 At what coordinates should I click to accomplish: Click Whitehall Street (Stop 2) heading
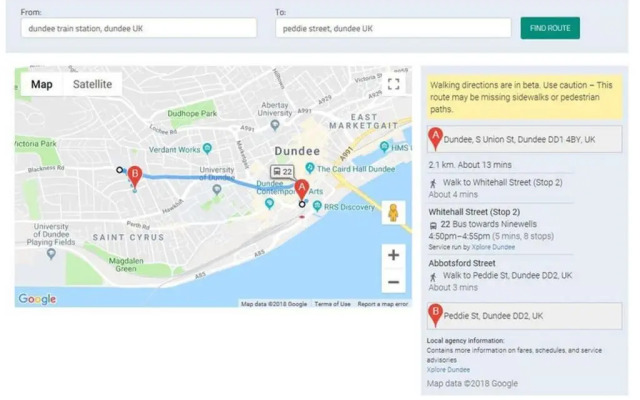(x=474, y=212)
